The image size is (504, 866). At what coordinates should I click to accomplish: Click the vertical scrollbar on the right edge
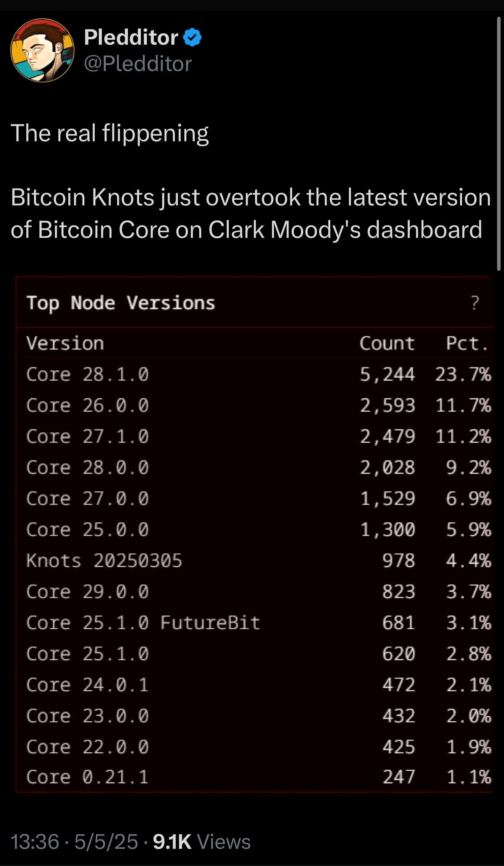499,144
